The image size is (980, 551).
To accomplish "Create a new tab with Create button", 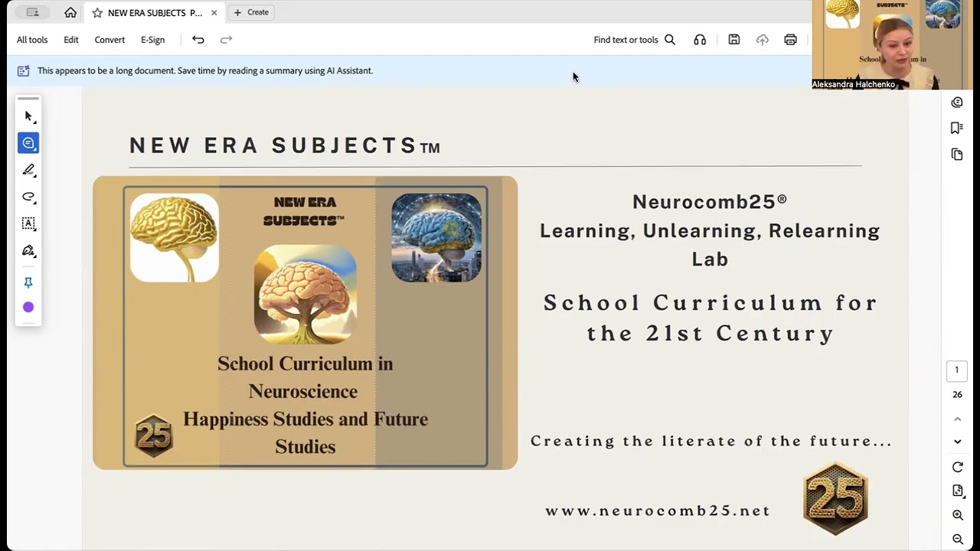I will (x=251, y=12).
